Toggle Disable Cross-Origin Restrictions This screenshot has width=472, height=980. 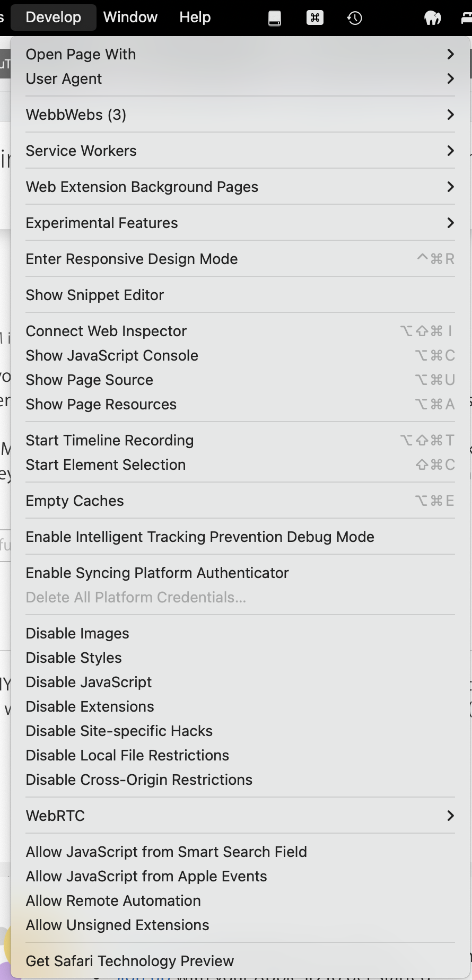(139, 780)
